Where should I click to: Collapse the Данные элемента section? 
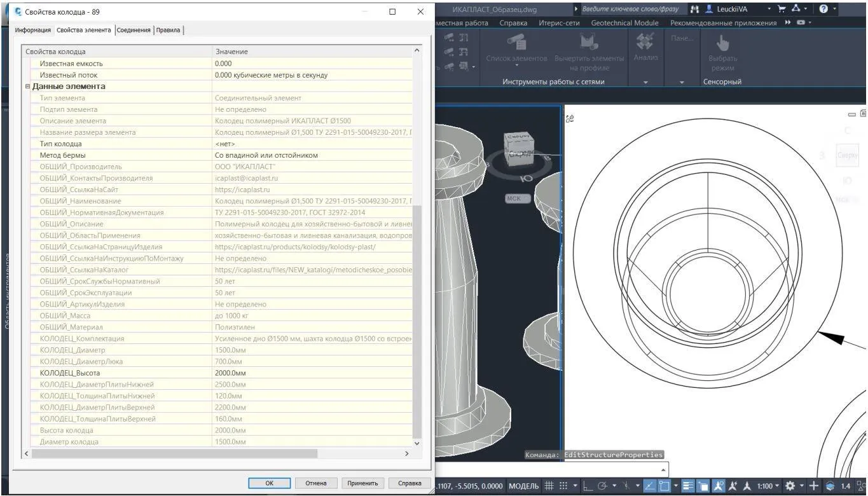tap(28, 86)
